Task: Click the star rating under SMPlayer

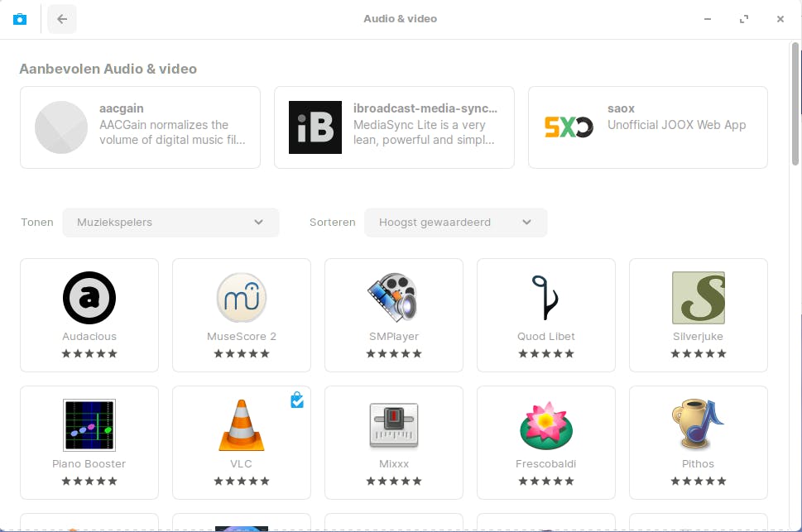Action: 394,353
